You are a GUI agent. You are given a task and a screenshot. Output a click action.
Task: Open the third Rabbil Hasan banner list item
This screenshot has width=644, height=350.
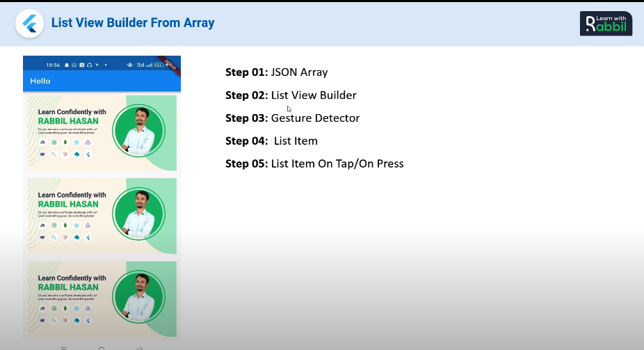click(102, 299)
